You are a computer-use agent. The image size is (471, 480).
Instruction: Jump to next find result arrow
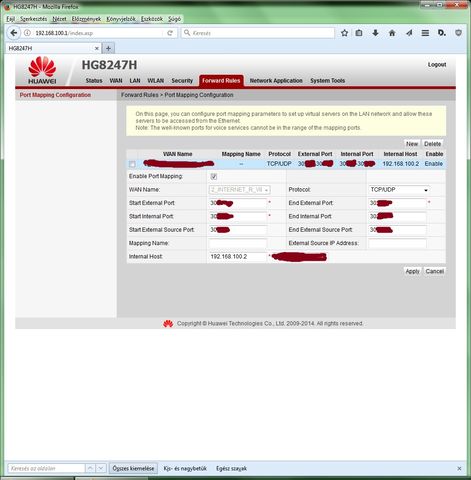[x=101, y=468]
